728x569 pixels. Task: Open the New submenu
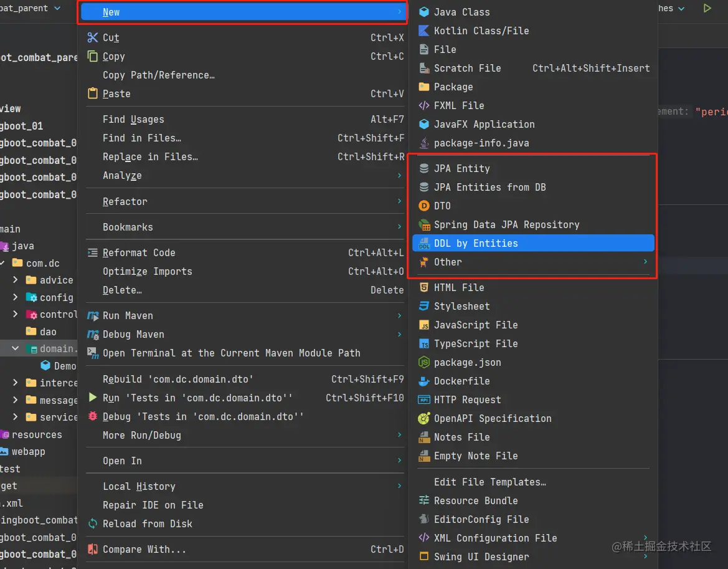[x=243, y=12]
